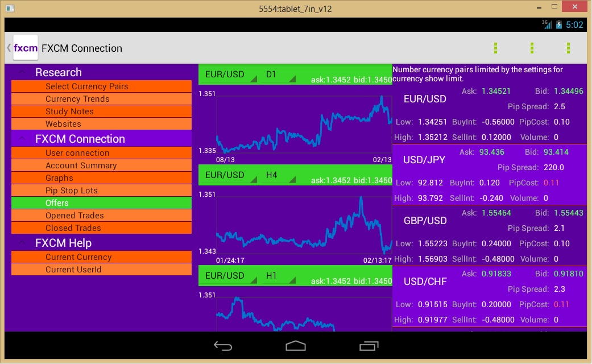Select the highlighted Offers item
592x364 pixels.
coord(102,203)
